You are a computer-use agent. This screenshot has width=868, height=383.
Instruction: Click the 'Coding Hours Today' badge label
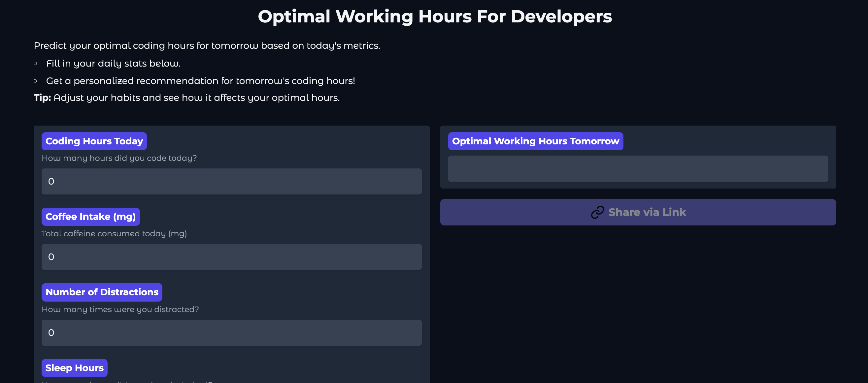(x=94, y=141)
